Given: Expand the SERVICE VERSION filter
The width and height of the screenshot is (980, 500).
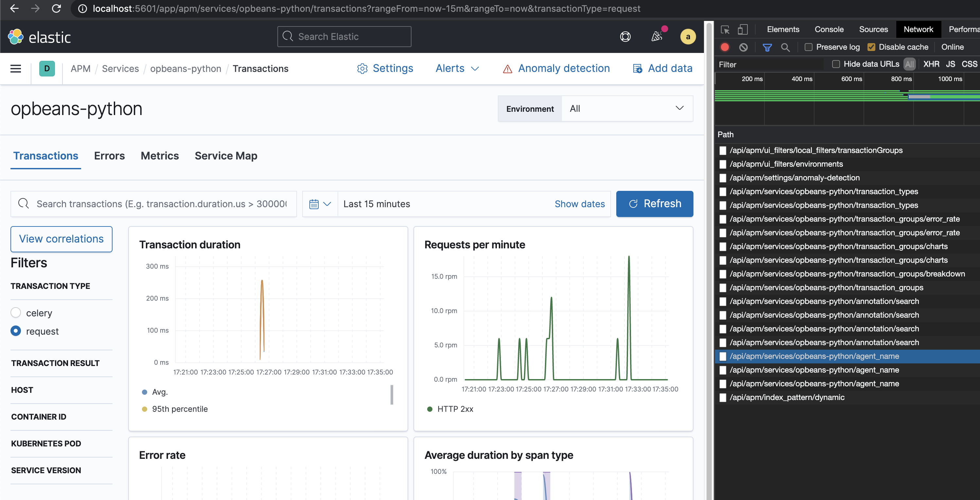Looking at the screenshot, I should (x=46, y=470).
